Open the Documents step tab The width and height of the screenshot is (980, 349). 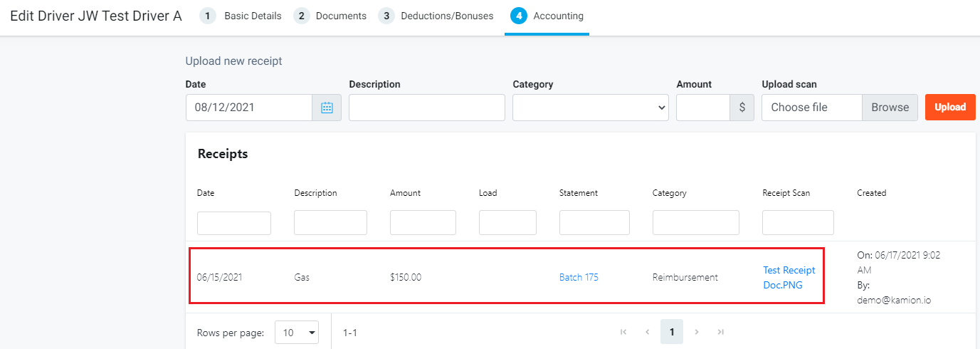330,16
